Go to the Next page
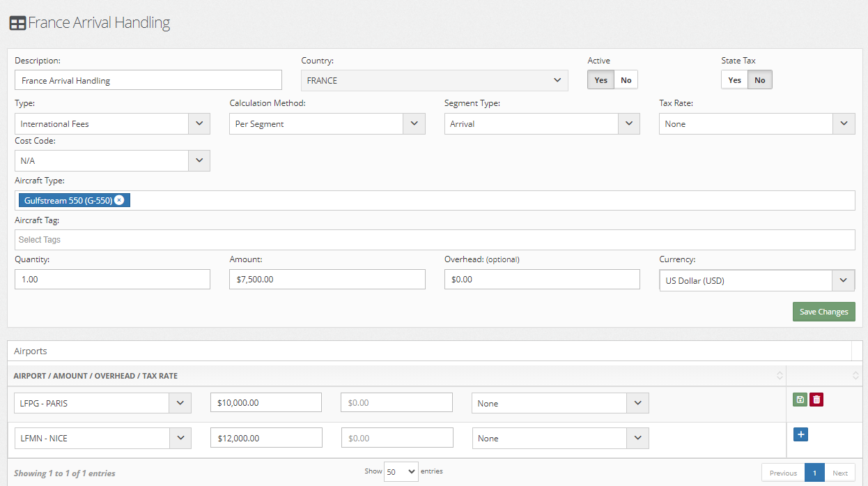Image resolution: width=868 pixels, height=486 pixels. 840,473
